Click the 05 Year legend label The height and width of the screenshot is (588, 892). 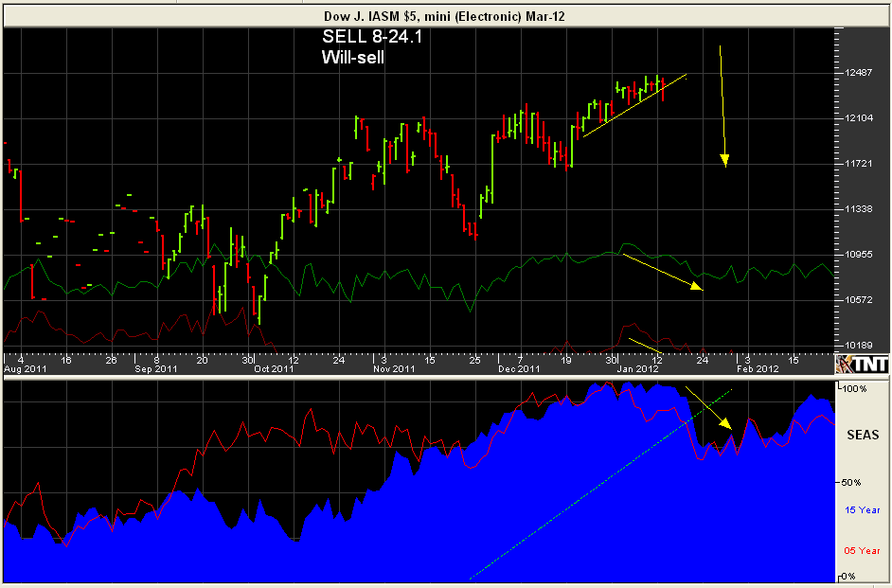click(863, 550)
